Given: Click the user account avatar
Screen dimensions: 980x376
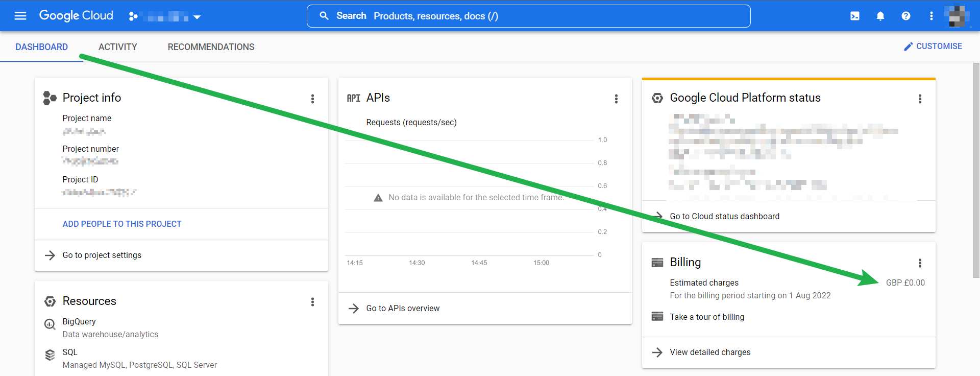Looking at the screenshot, I should (x=957, y=16).
